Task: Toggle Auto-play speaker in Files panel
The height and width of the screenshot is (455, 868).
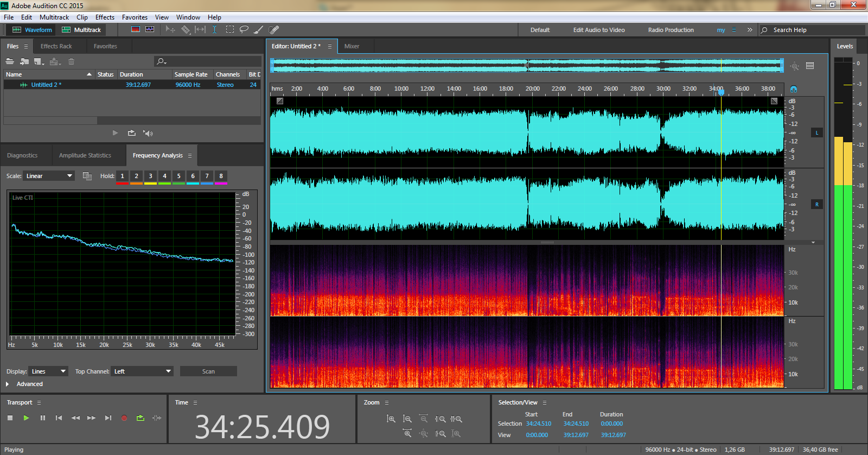Action: click(x=148, y=132)
